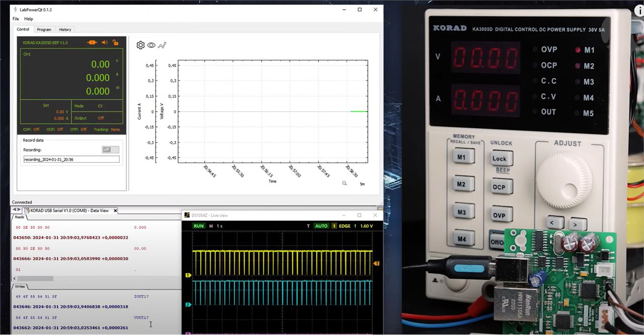Click the AUTO trigger mode indicator
This screenshot has height=335, width=644.
point(321,226)
